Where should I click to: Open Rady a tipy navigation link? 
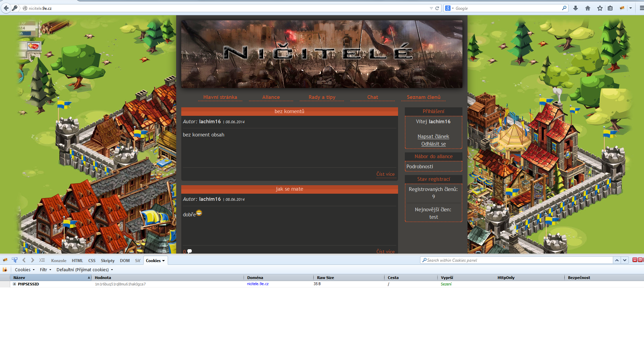click(322, 97)
